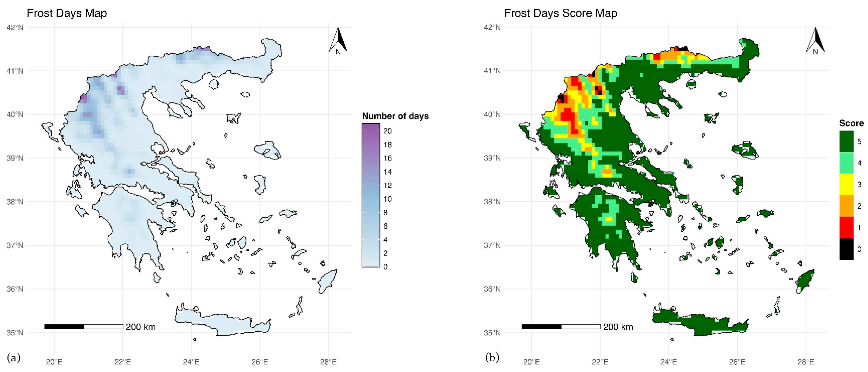
Task: Click the black score 0 swatch
Action: click(846, 249)
